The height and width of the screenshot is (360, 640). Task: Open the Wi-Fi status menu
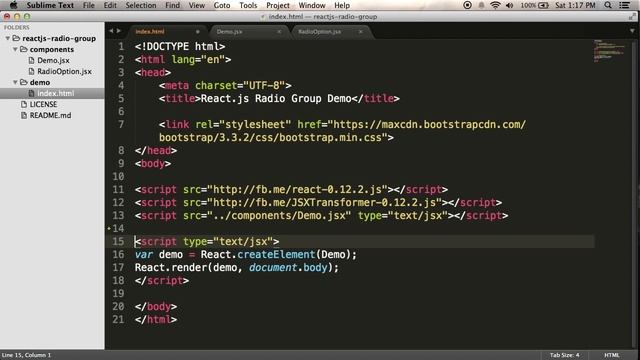pos(495,5)
